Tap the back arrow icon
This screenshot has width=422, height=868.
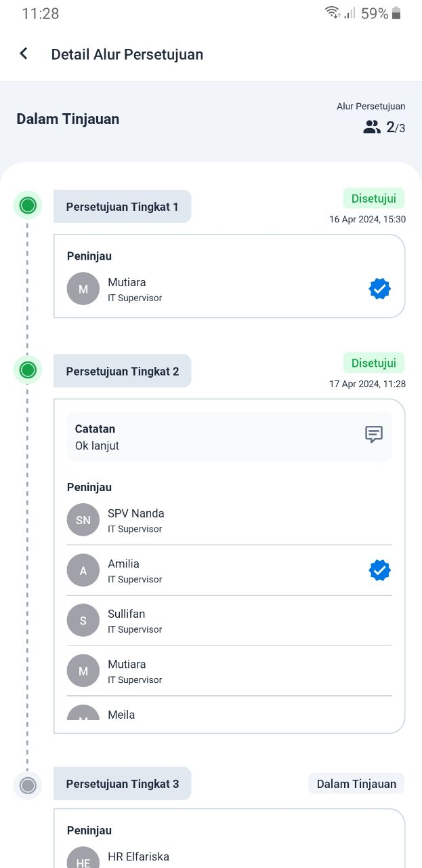pos(23,53)
